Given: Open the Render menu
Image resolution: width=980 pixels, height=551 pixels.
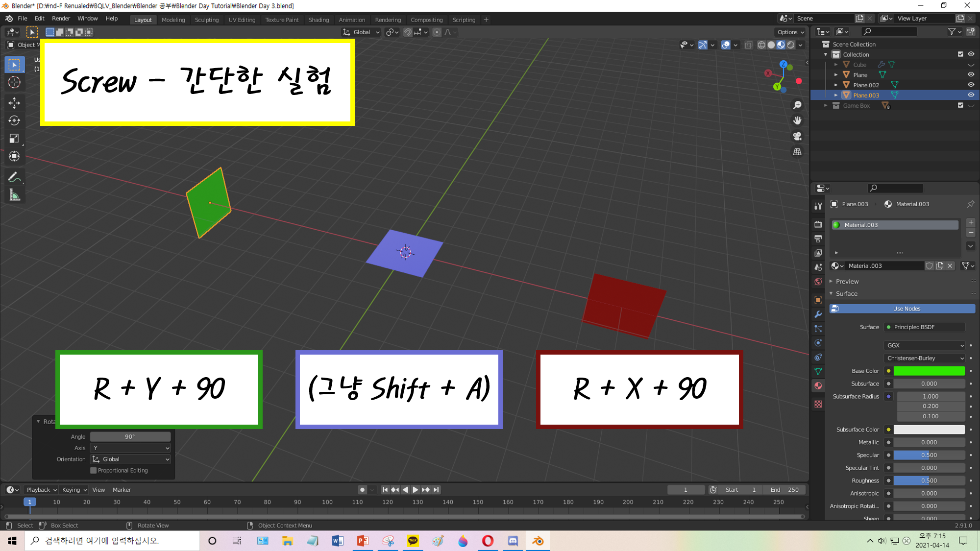Looking at the screenshot, I should pos(61,19).
